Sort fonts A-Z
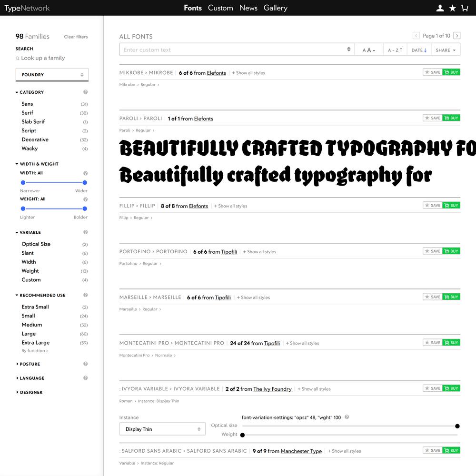476x476 pixels. point(395,50)
